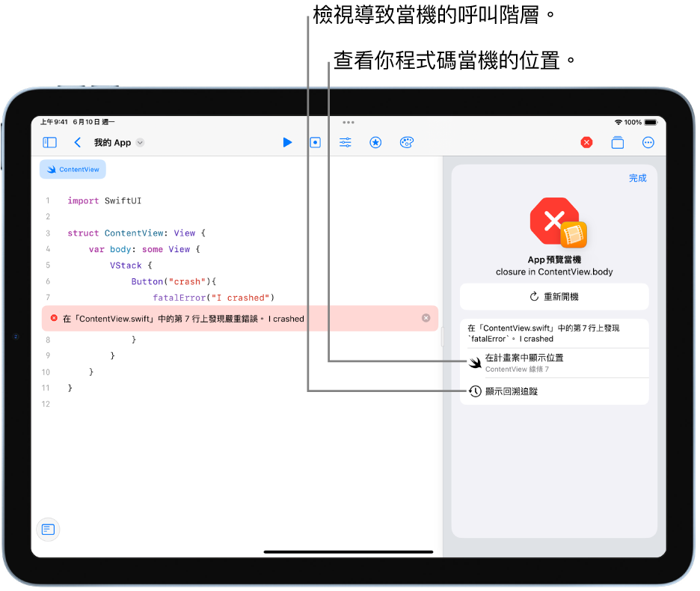Image resolution: width=700 pixels, height=591 pixels.
Task: Go back with the left chevron
Action: [x=77, y=142]
